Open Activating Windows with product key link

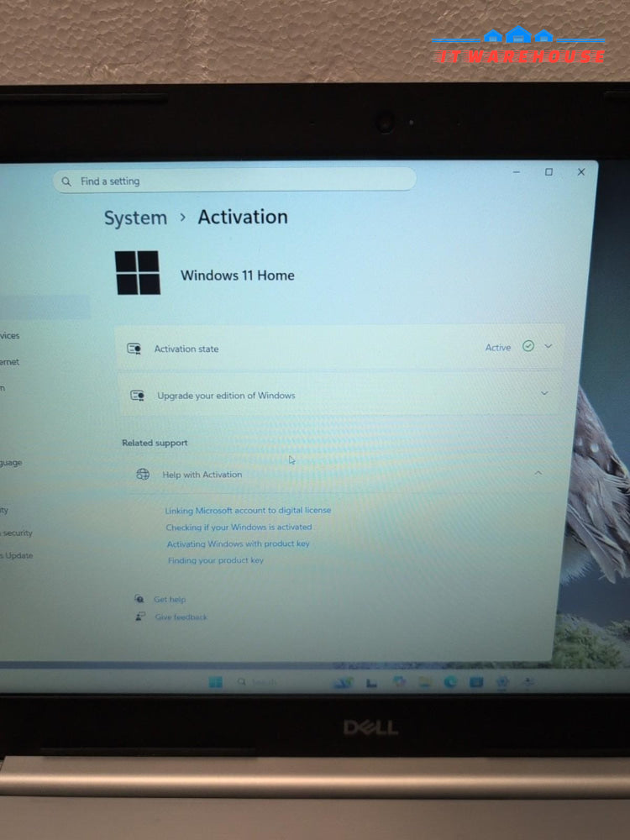pyautogui.click(x=239, y=543)
